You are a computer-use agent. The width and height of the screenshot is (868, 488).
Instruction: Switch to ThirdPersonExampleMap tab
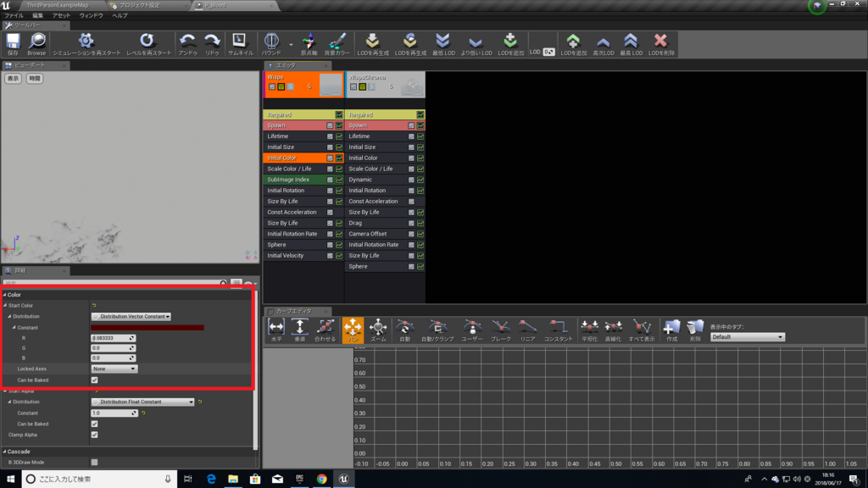point(58,5)
